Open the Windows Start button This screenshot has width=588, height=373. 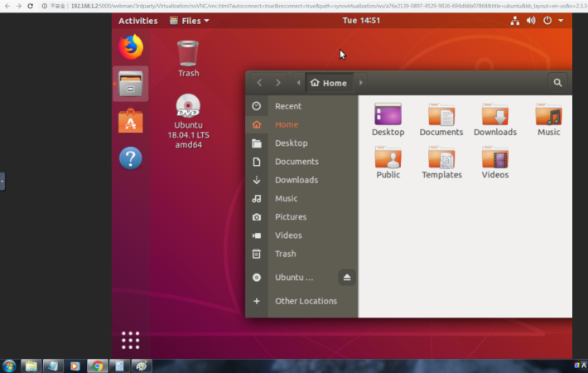[9, 366]
